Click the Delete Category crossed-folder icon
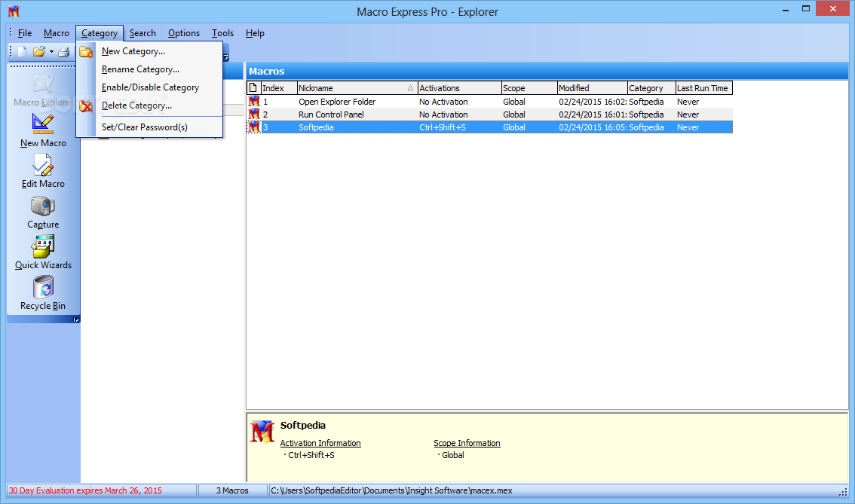 pos(86,105)
